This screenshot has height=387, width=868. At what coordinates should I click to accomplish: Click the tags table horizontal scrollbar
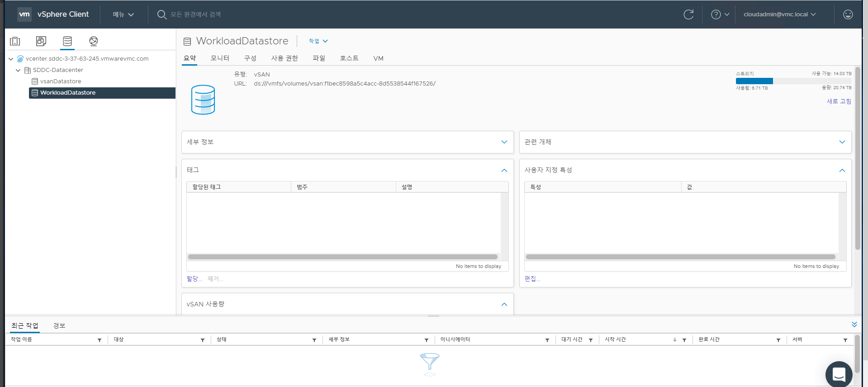click(x=343, y=257)
